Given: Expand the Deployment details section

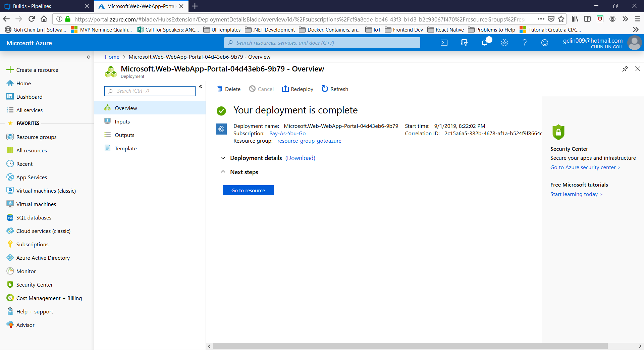Looking at the screenshot, I should click(223, 158).
